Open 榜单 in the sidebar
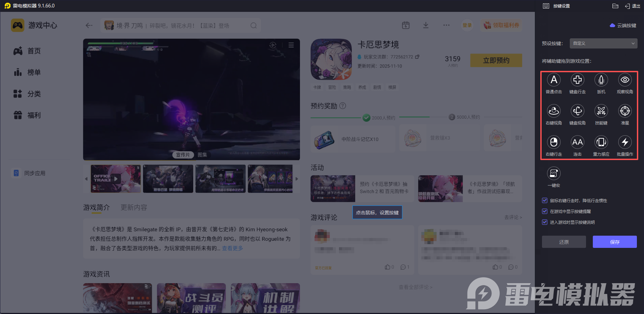The height and width of the screenshot is (314, 644). tap(27, 72)
